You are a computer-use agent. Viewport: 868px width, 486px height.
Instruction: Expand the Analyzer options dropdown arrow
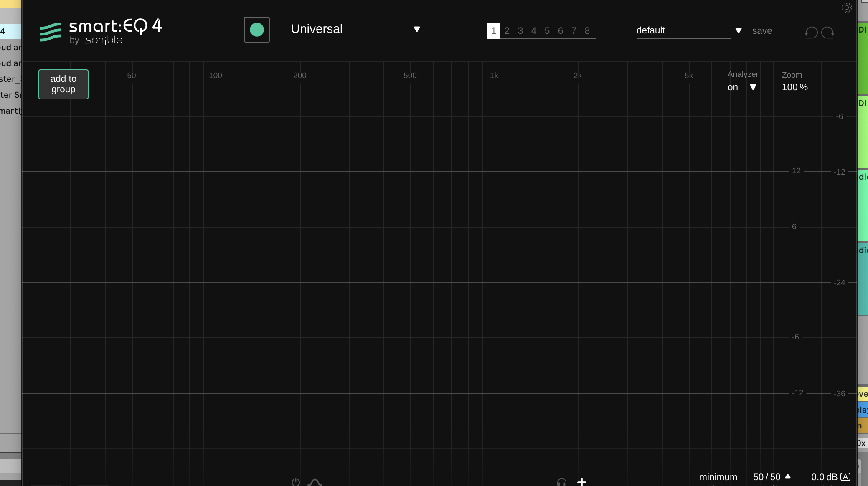[x=753, y=87]
